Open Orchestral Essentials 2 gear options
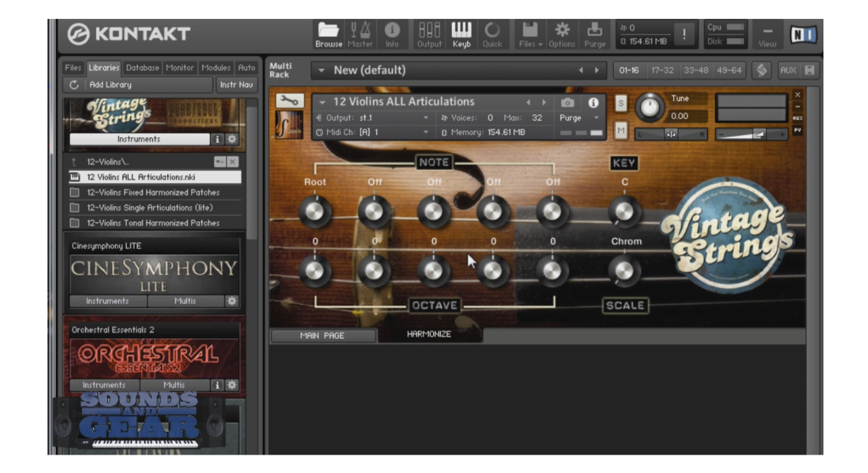The width and height of the screenshot is (868, 473). [232, 385]
